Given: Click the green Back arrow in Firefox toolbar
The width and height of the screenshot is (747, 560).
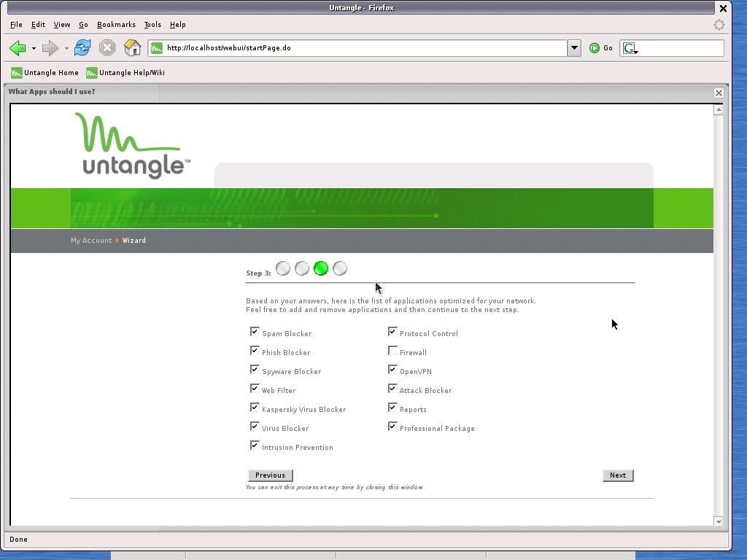Looking at the screenshot, I should pos(18,48).
